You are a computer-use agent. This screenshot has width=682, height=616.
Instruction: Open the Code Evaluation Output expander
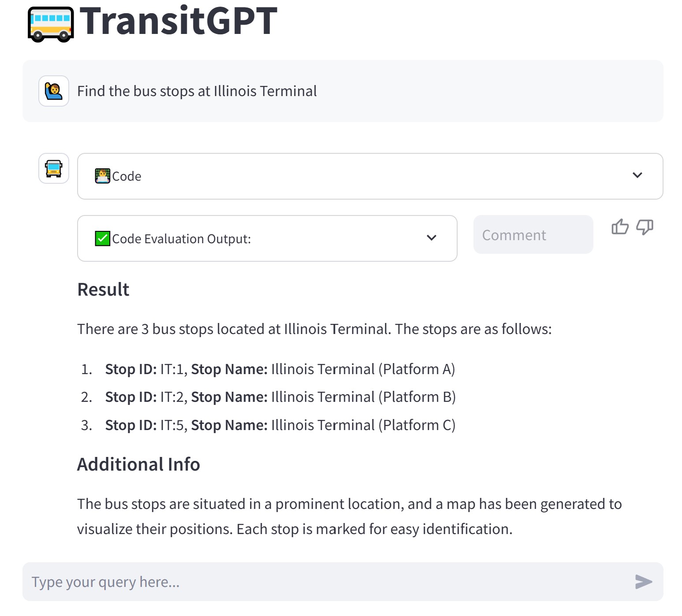[x=267, y=238]
